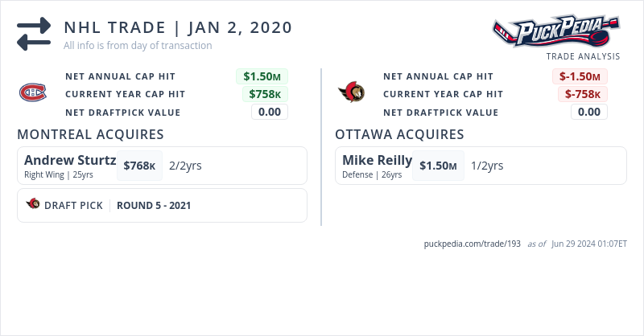644x336 pixels.
Task: Click the Montreal Canadiens team logo
Action: tap(33, 93)
